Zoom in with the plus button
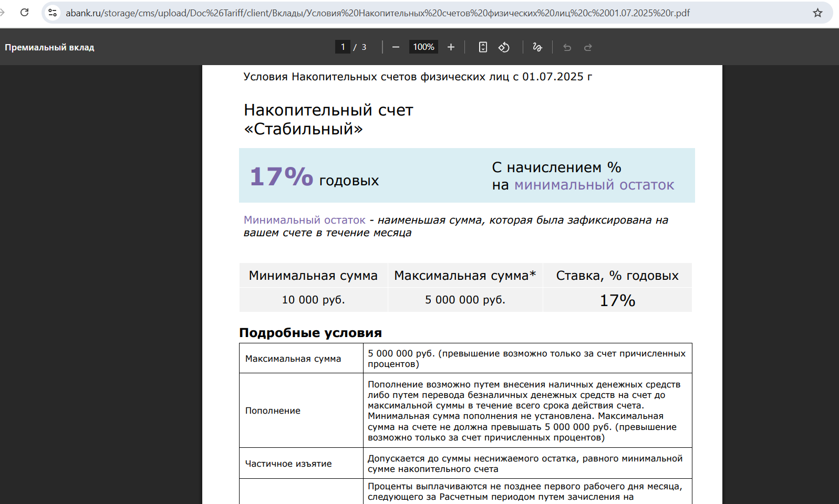The height and width of the screenshot is (504, 839). click(x=451, y=47)
